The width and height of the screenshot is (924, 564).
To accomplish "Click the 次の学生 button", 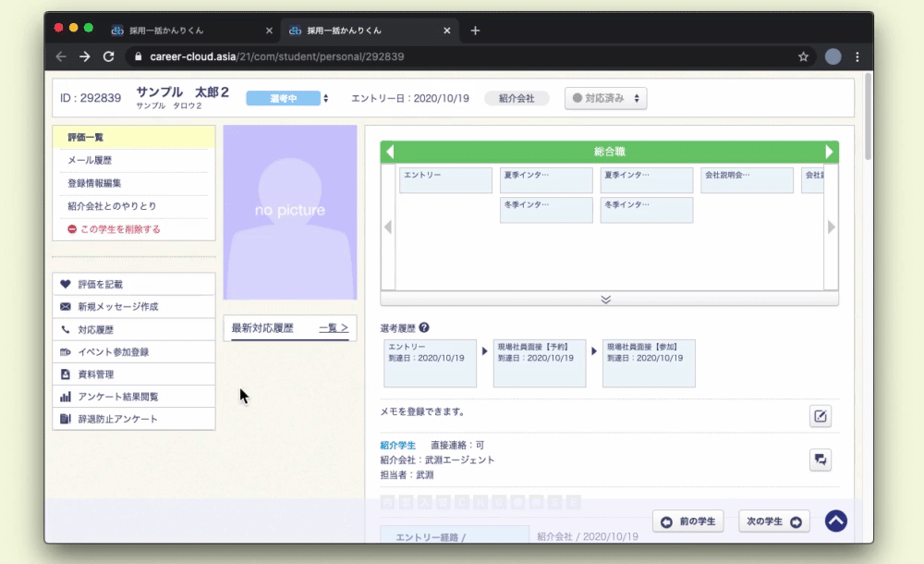I will coord(773,521).
